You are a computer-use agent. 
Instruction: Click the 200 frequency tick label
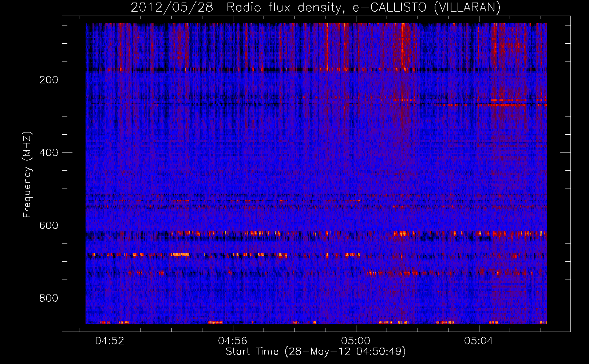point(49,80)
